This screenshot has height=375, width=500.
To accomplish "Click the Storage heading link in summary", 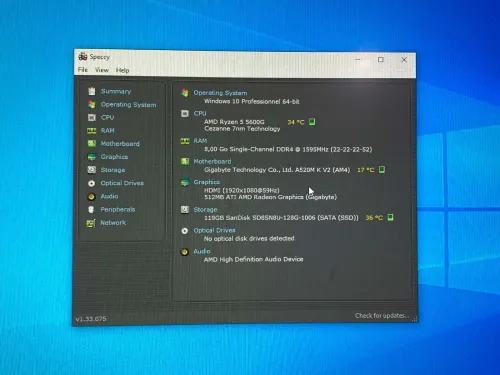I will (x=205, y=209).
